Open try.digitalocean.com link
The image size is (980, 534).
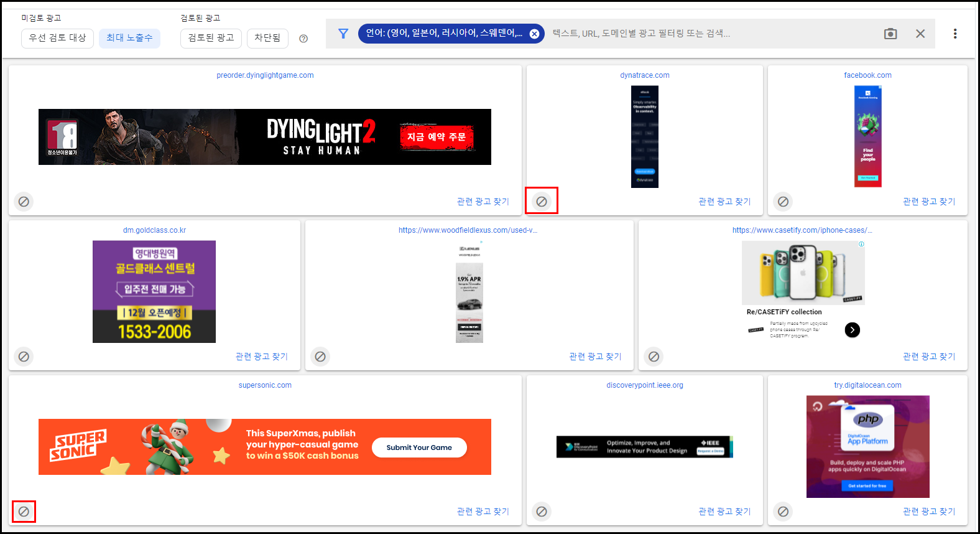click(x=867, y=385)
